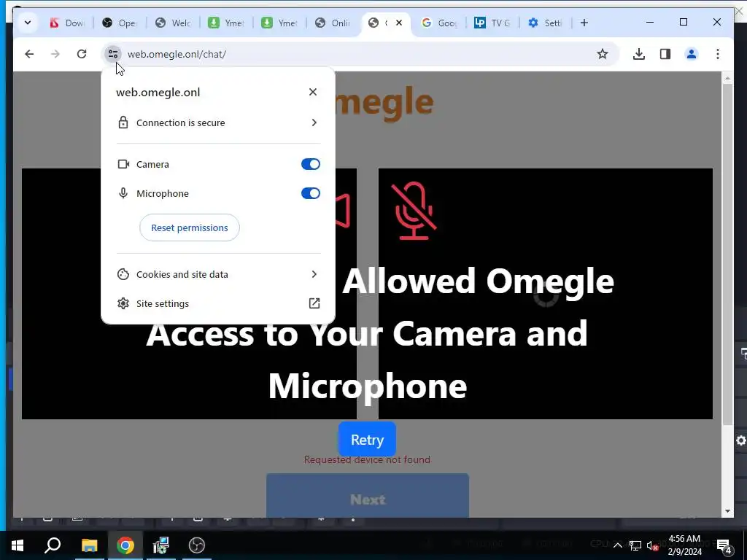Open Windows search from the taskbar
This screenshot has height=560, width=747.
tap(53, 545)
